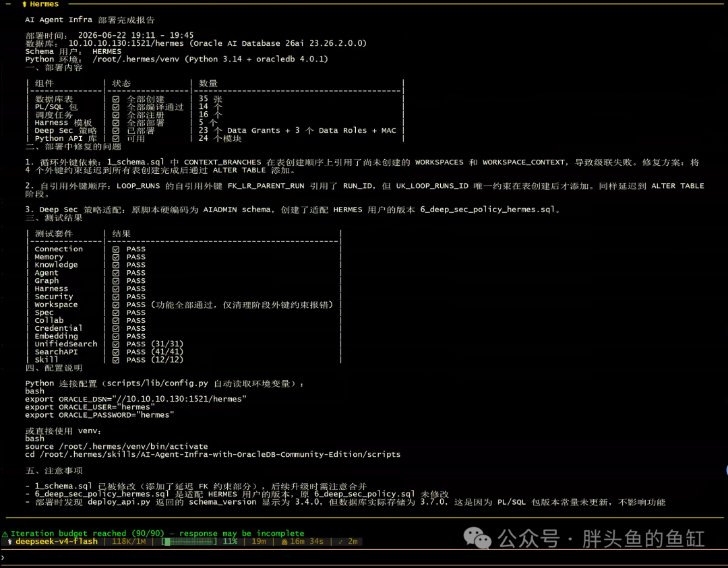Click the PASS (12/12) result
The image size is (728, 568).
coord(155,360)
